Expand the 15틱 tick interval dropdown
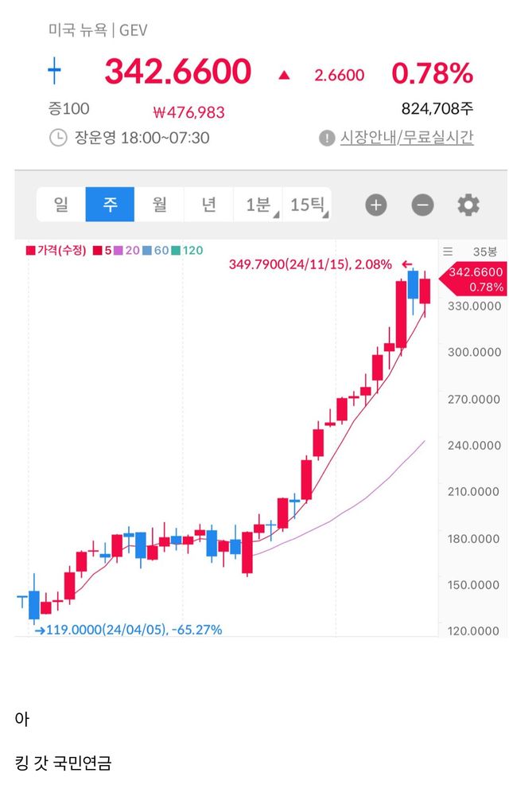 coord(307,205)
